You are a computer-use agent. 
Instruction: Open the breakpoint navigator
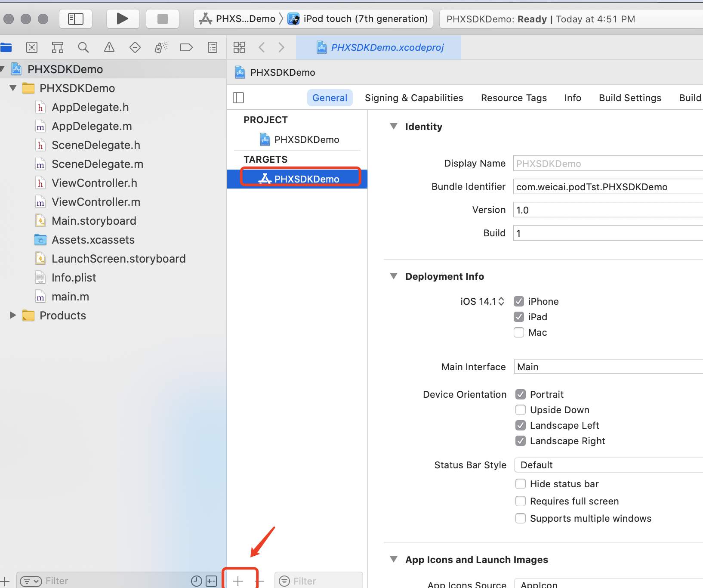(186, 47)
